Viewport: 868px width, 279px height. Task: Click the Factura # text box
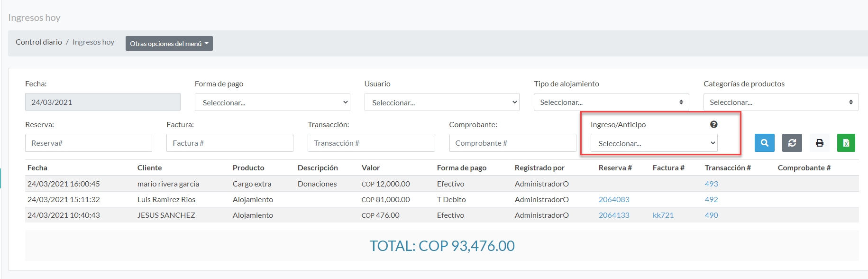point(229,143)
